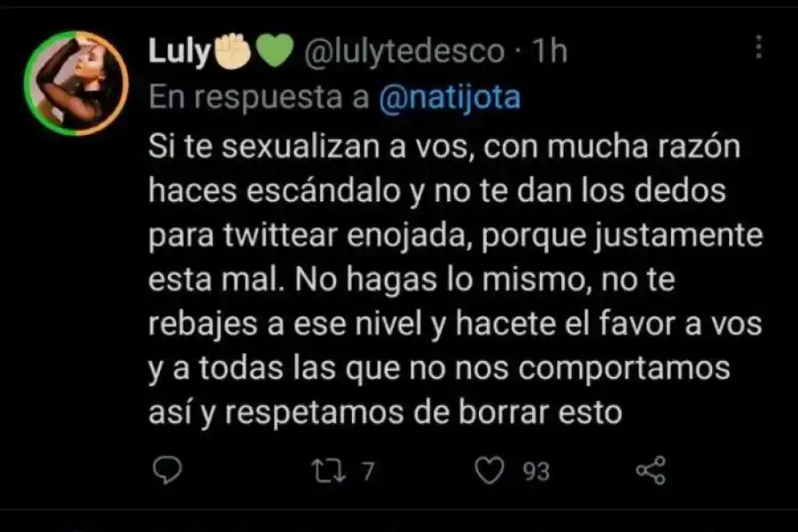Open the profile via the Luly display name
Screen dimensions: 798x532
pyautogui.click(x=179, y=52)
